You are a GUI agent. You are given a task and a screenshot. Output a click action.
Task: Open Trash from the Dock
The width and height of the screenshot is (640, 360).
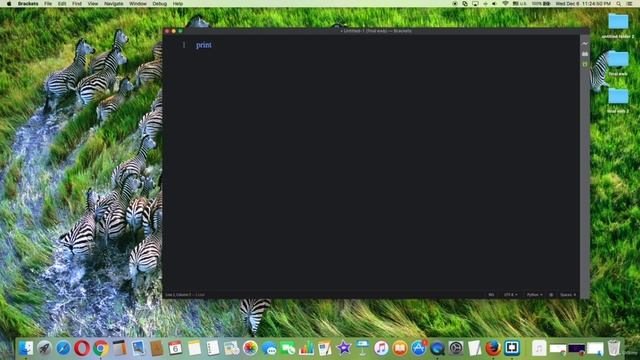click(614, 348)
